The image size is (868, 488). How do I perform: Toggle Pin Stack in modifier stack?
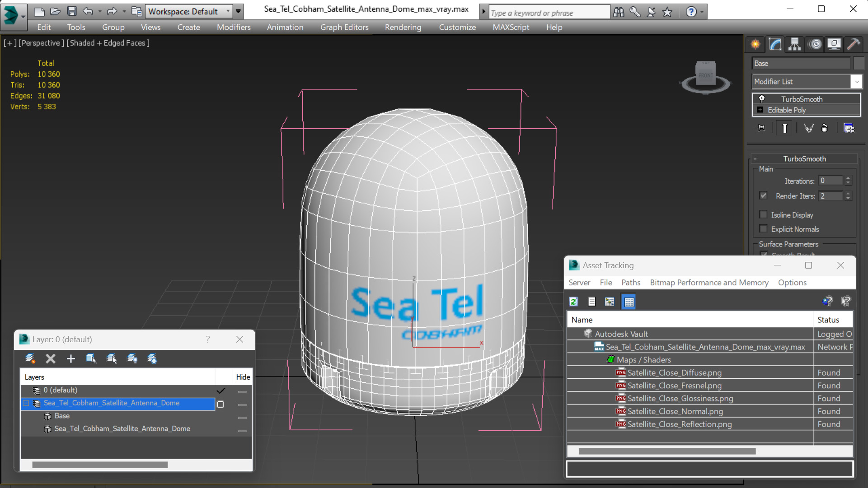(x=760, y=128)
